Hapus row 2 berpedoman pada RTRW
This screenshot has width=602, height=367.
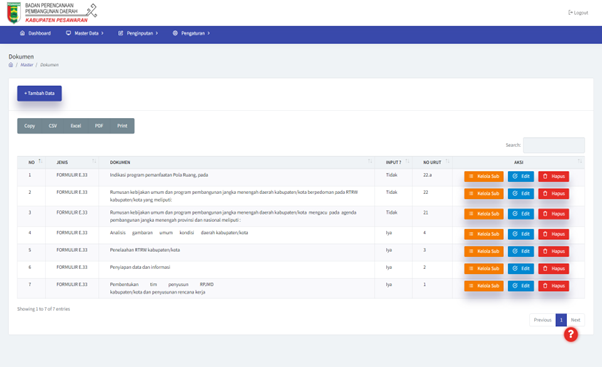coord(554,194)
